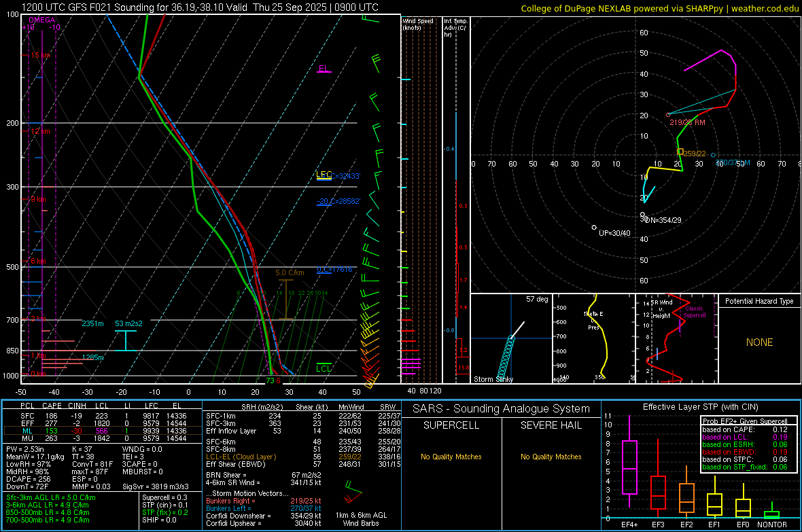The height and width of the screenshot is (532, 802).
Task: Click the '9 km' height marker
Action: [38, 199]
